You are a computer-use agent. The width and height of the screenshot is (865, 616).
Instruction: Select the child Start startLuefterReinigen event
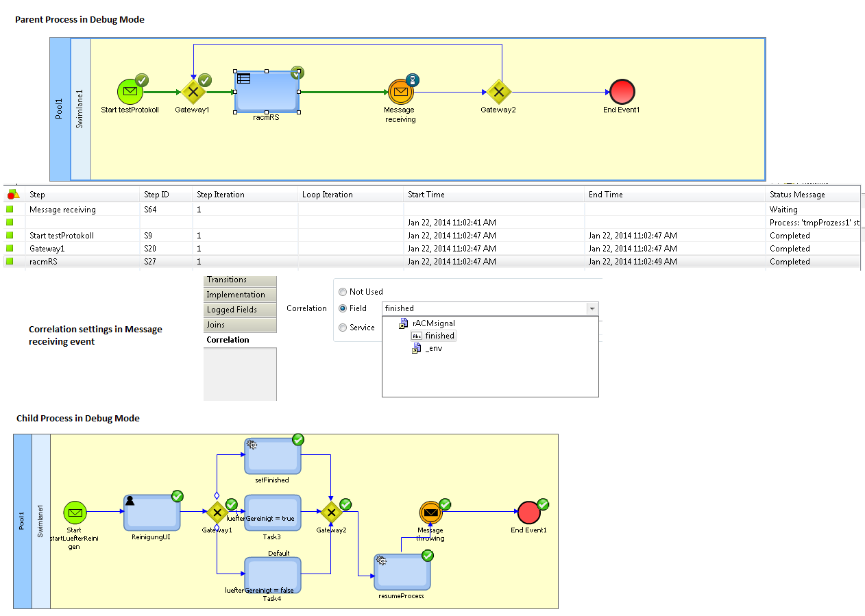[75, 513]
